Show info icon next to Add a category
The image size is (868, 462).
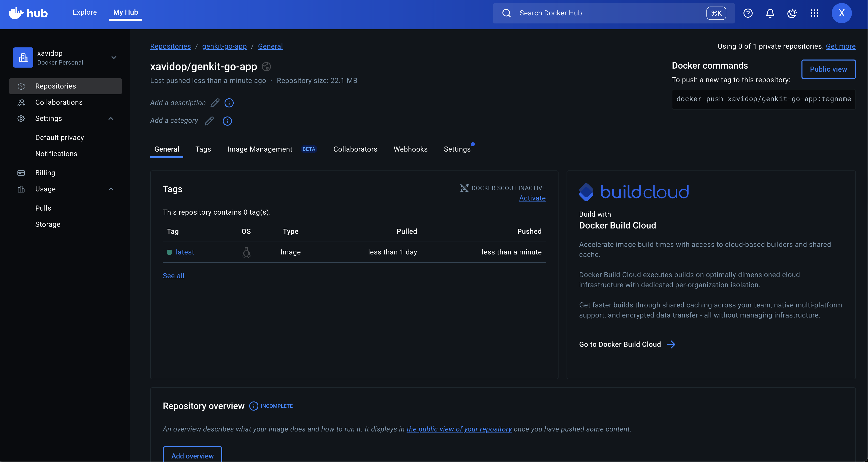coord(227,121)
